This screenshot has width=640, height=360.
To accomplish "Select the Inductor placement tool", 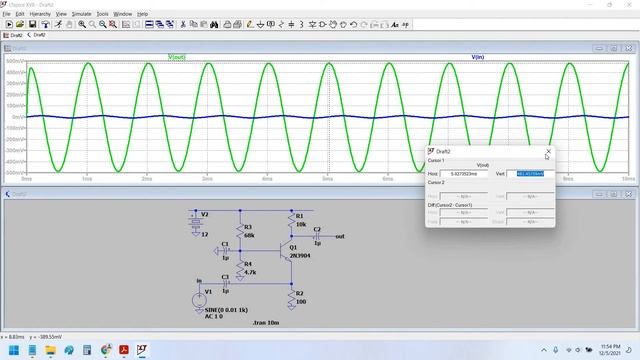I will (x=302, y=24).
